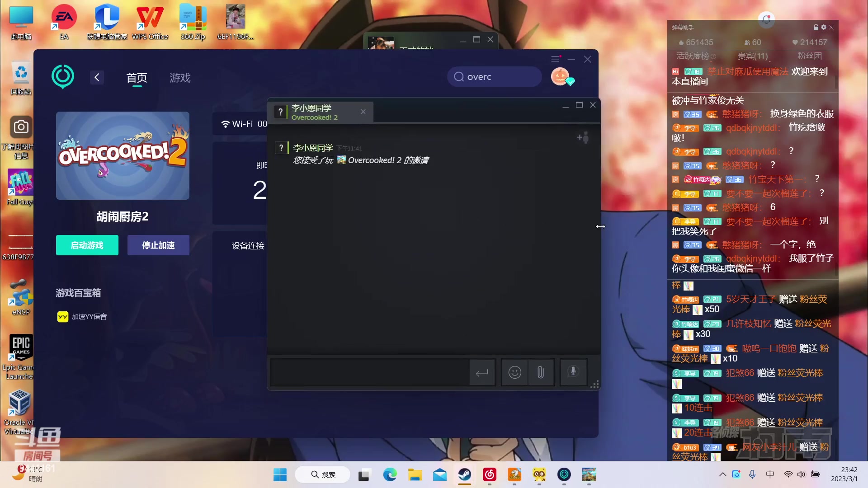The height and width of the screenshot is (488, 868).
Task: Select the 粉丝团 tab in danmaku panel
Action: pyautogui.click(x=810, y=56)
